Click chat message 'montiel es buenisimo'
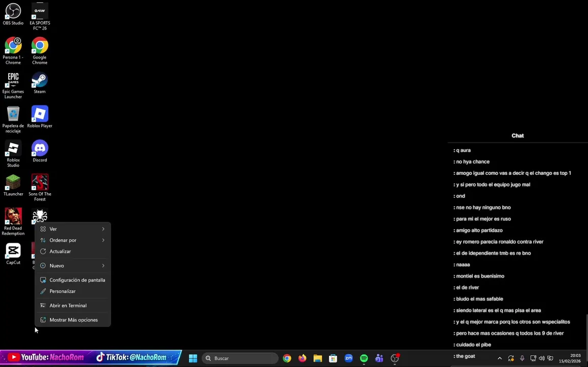 coord(480,276)
